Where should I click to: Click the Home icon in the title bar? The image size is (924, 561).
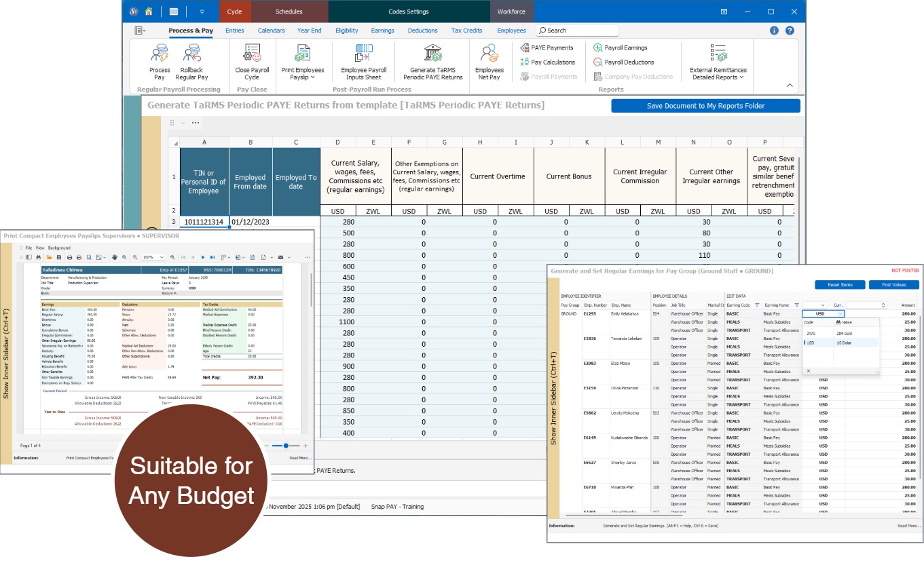coord(149,12)
